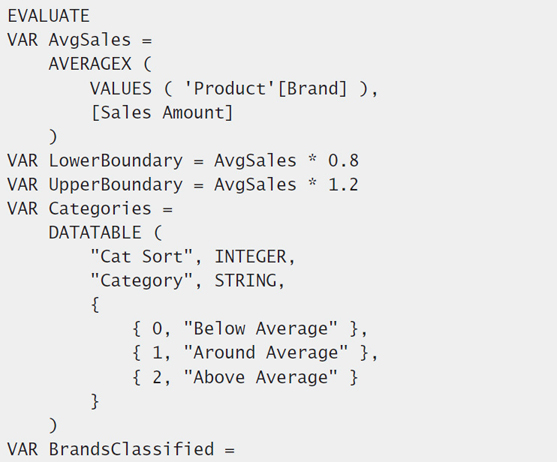This screenshot has height=462, width=557.
Task: Click the VALUES function keyword
Action: click(121, 88)
